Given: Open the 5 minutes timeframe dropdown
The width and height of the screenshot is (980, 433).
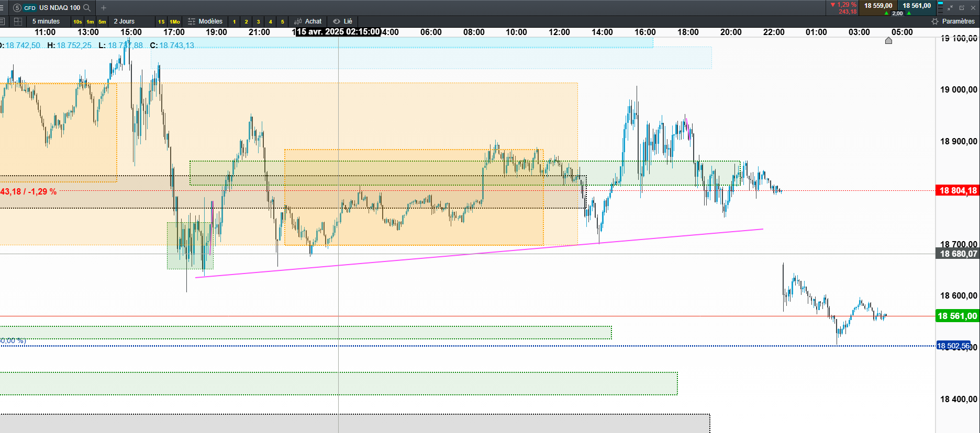Looking at the screenshot, I should (x=46, y=21).
